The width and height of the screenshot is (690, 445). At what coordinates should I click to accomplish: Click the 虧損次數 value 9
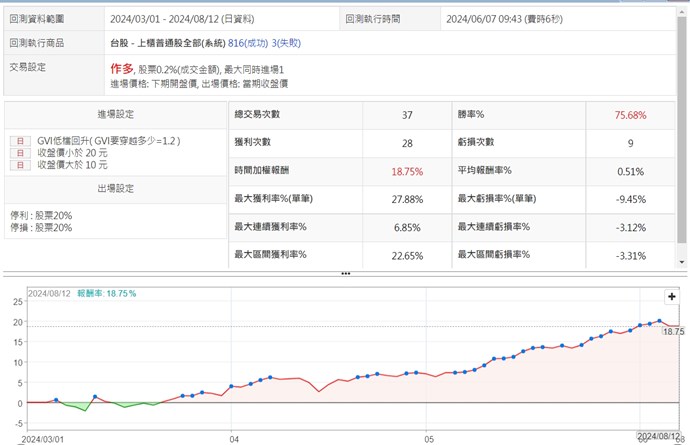click(x=630, y=143)
